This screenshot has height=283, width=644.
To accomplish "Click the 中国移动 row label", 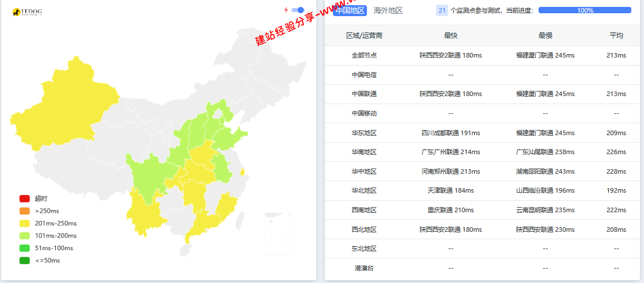I will (x=364, y=113).
